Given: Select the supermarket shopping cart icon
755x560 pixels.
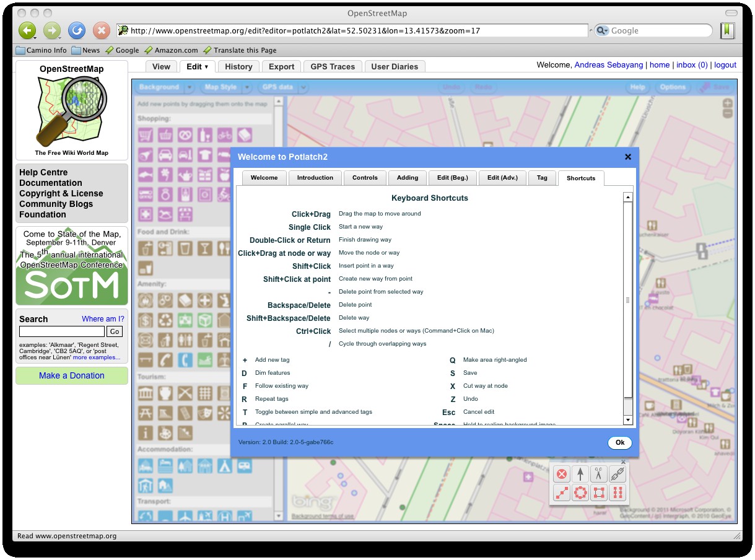Looking at the screenshot, I should 146,135.
